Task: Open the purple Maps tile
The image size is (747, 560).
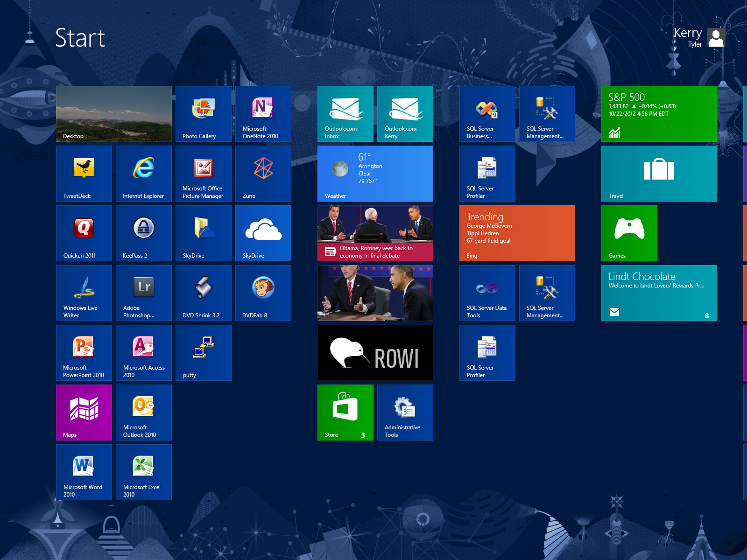Action: coord(84,412)
